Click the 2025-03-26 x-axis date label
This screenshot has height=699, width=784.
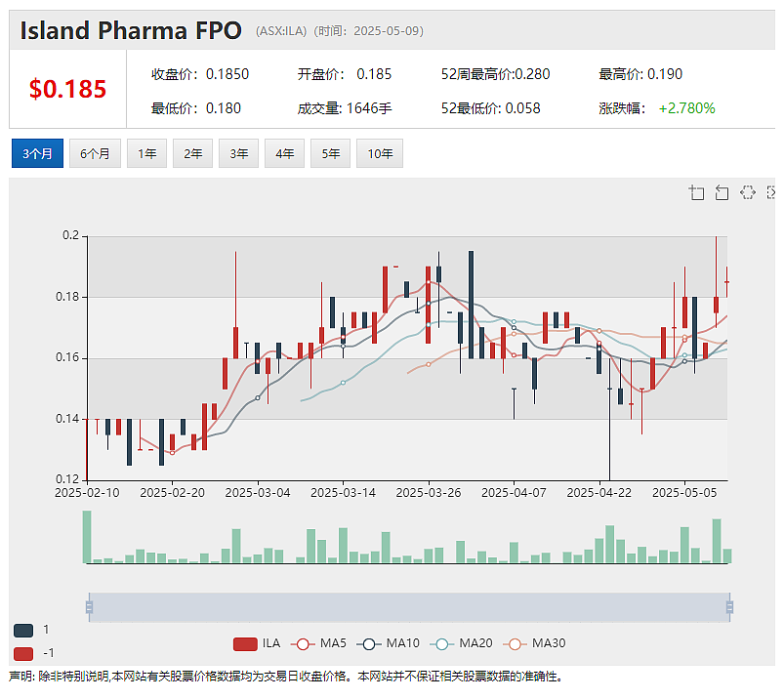pos(429,492)
